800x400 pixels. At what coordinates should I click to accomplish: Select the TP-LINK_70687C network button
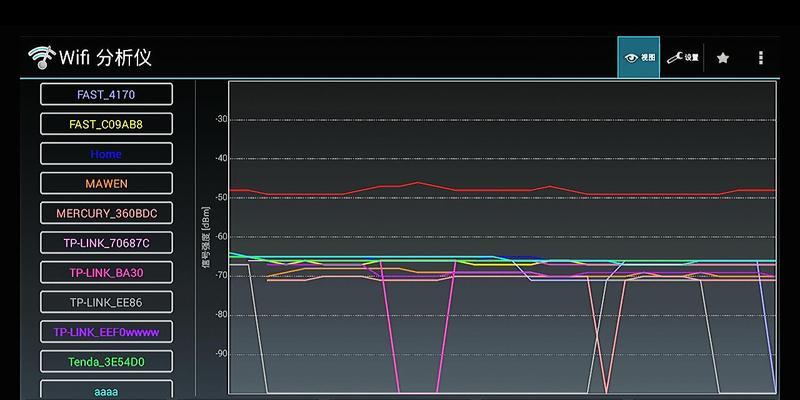click(106, 243)
